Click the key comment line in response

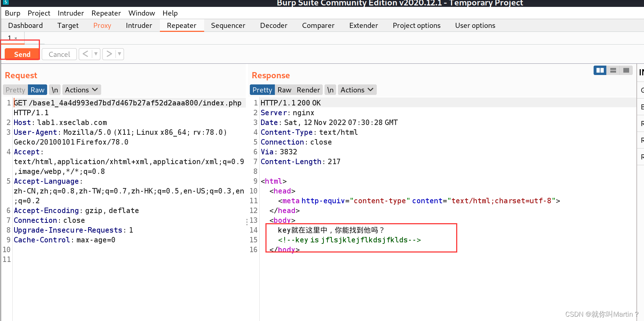coord(350,240)
